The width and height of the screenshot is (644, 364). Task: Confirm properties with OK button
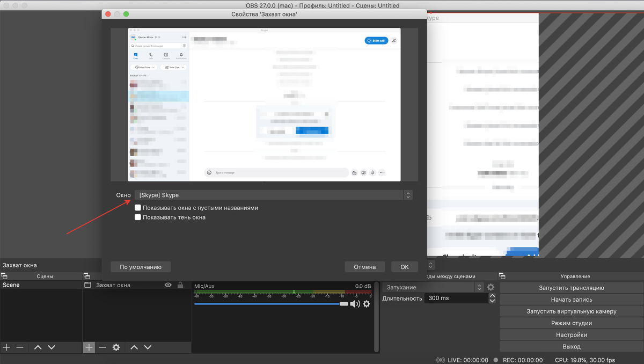(x=405, y=267)
